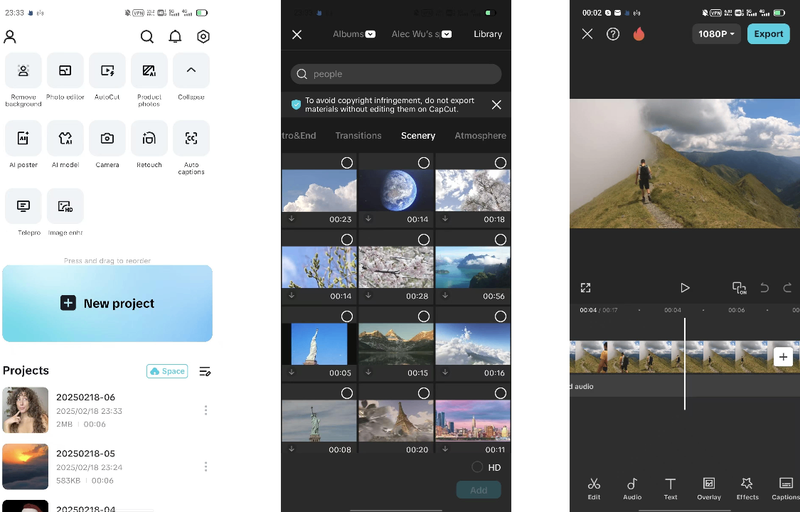This screenshot has width=800, height=512.
Task: Open the profile icon in the CapCut home screen
Action: tap(10, 36)
